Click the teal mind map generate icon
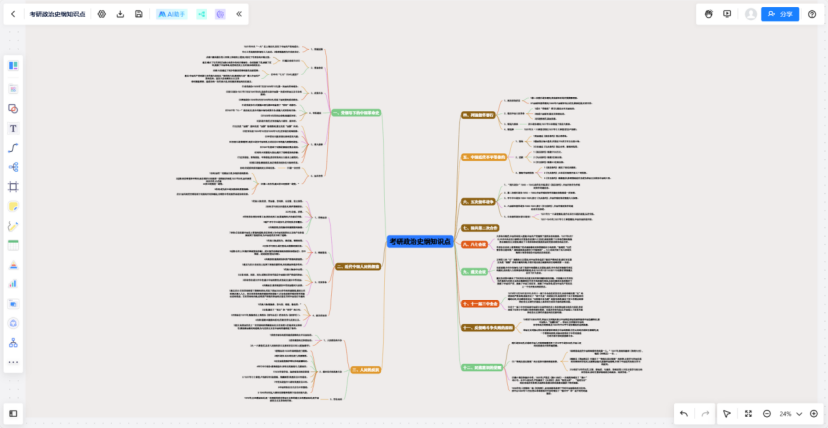This screenshot has height=428, width=828. pyautogui.click(x=202, y=14)
